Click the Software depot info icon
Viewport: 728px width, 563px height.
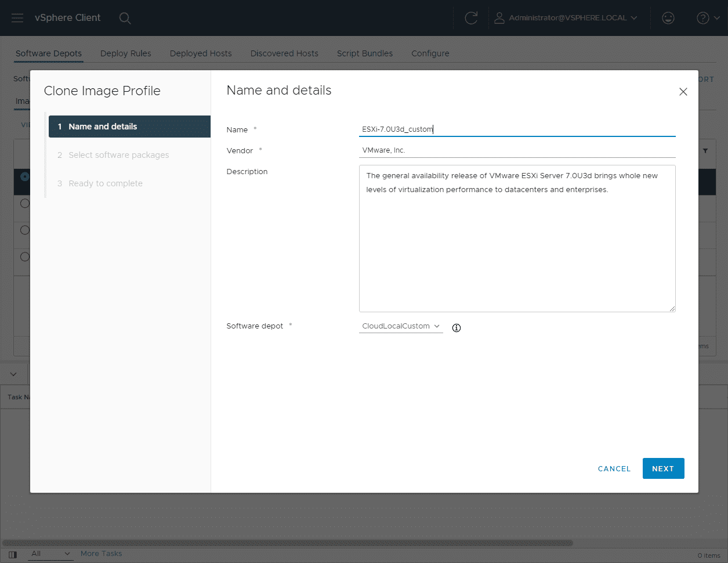(x=457, y=328)
